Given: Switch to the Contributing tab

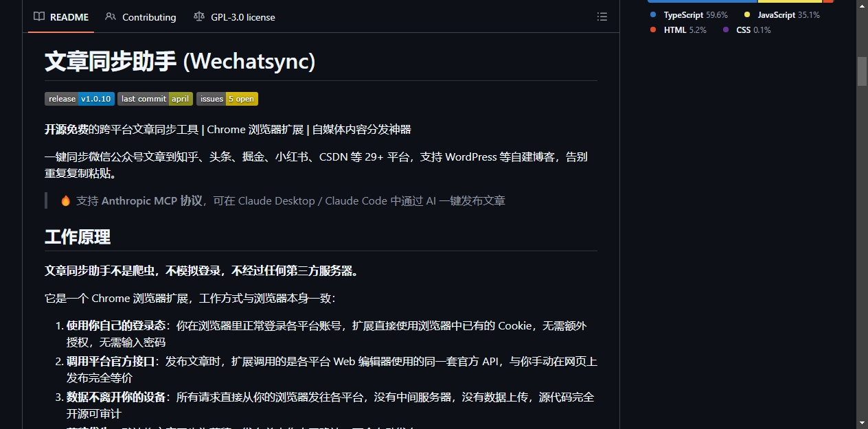Looking at the screenshot, I should [x=141, y=17].
